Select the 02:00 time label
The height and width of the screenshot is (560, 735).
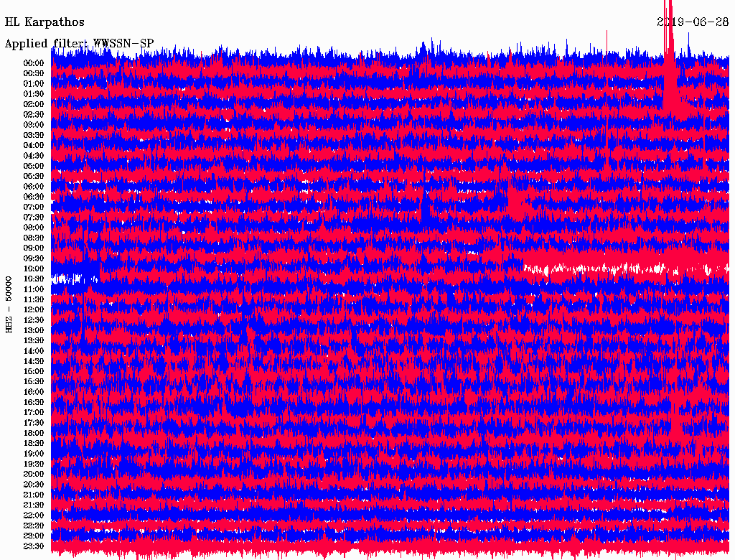(x=34, y=104)
